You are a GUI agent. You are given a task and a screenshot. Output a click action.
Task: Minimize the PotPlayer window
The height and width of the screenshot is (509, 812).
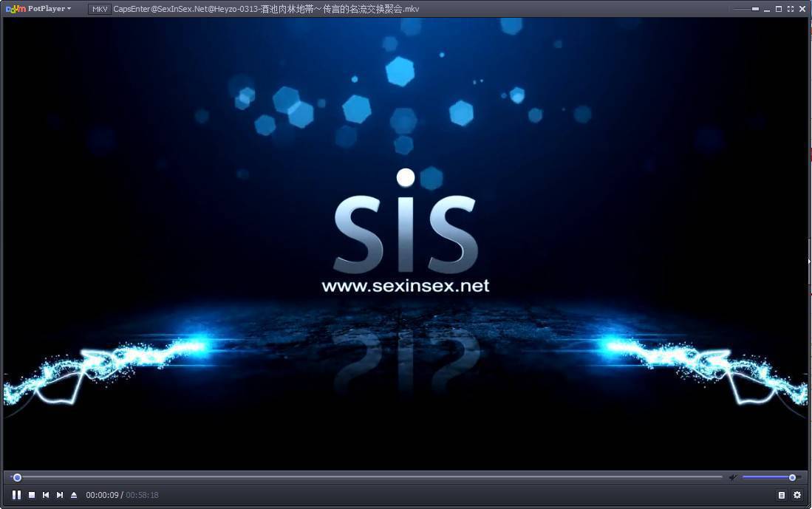pos(767,10)
